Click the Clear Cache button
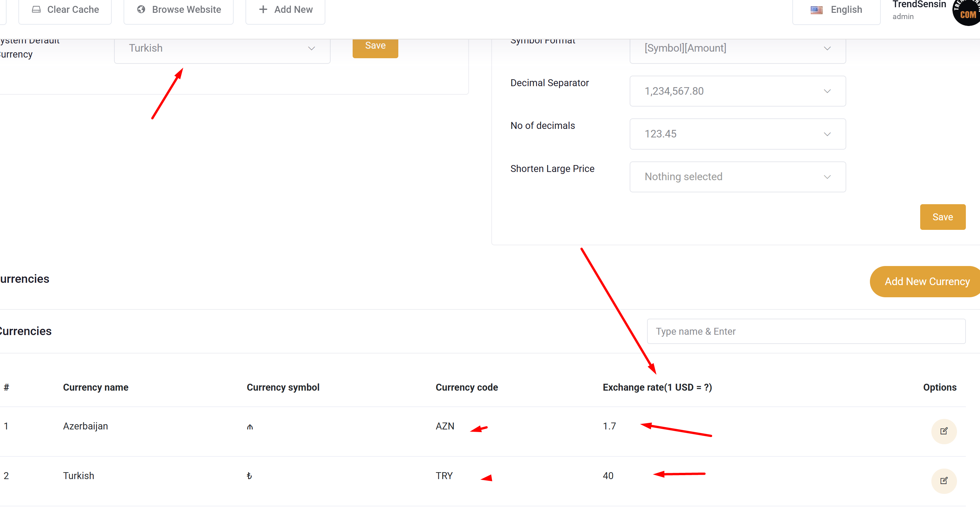Image resolution: width=980 pixels, height=510 pixels. point(65,10)
